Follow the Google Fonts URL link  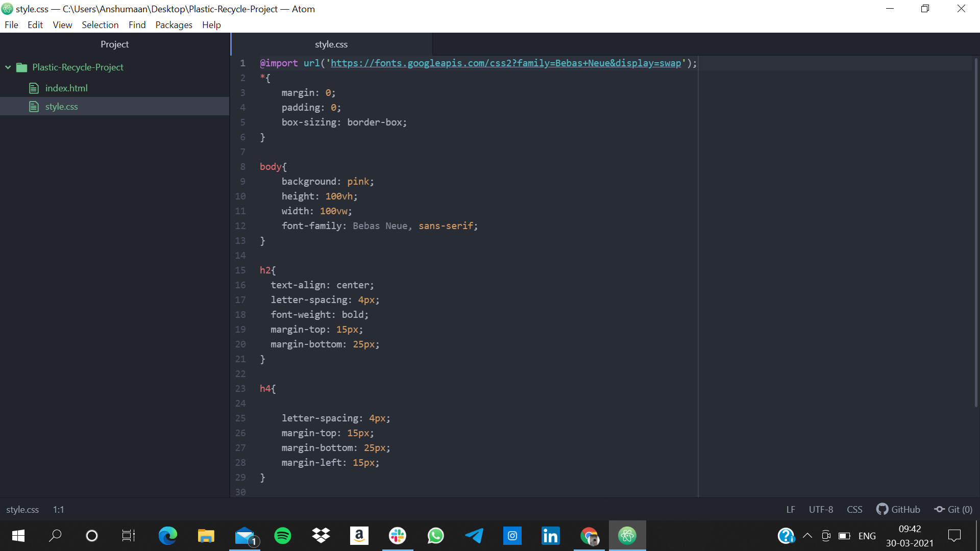click(505, 63)
